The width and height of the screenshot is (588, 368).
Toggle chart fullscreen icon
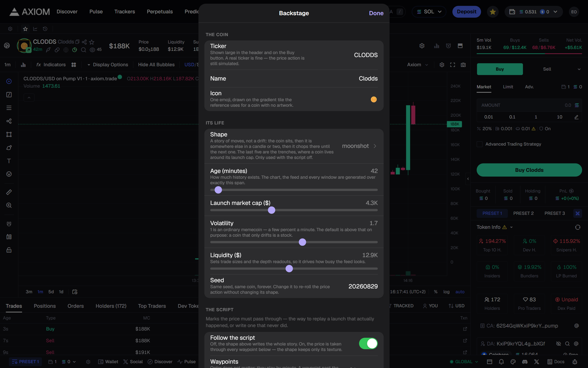pos(452,65)
